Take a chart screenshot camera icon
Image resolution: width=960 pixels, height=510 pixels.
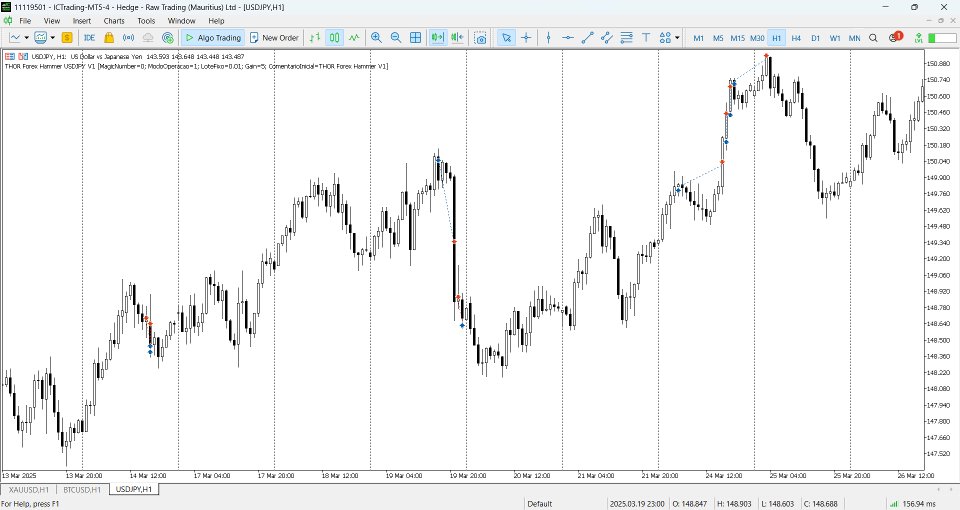tap(481, 37)
